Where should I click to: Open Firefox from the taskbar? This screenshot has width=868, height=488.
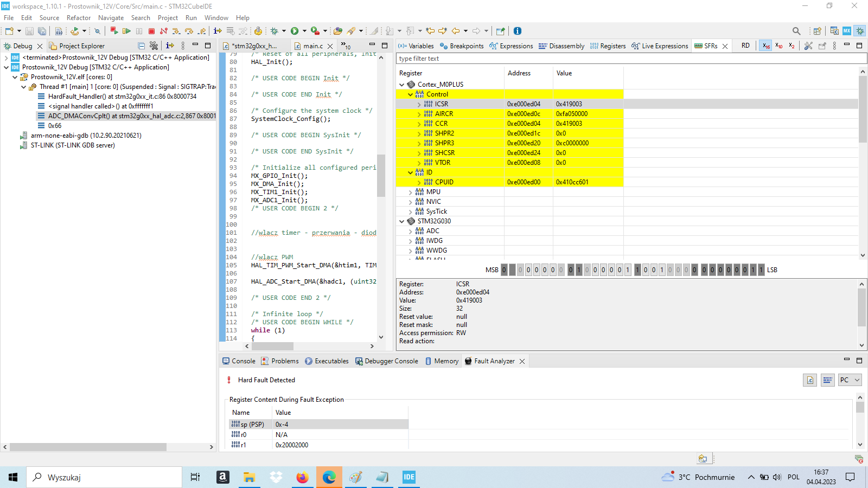click(x=302, y=477)
